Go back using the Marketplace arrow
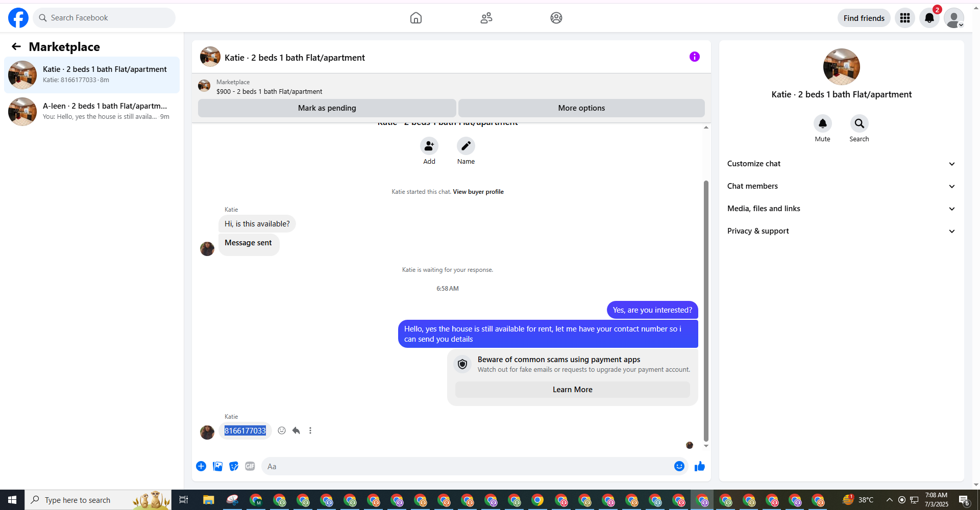 tap(16, 47)
